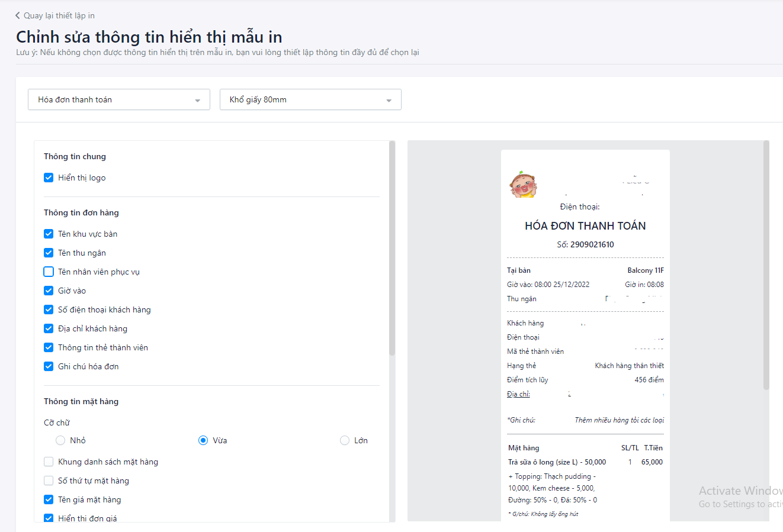Enable Khung danh sách mặt hàng checkbox
This screenshot has width=783, height=532.
tap(49, 462)
